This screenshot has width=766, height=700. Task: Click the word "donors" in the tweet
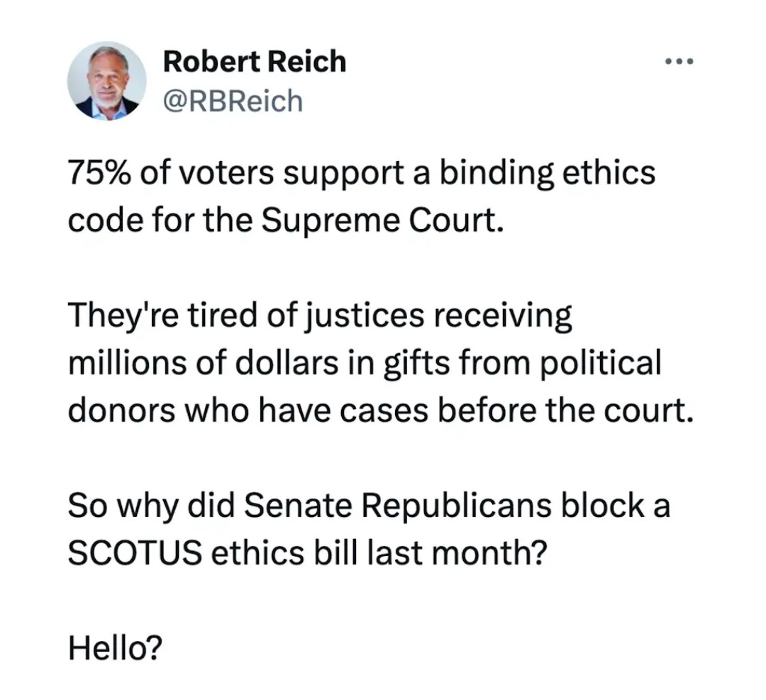(122, 411)
